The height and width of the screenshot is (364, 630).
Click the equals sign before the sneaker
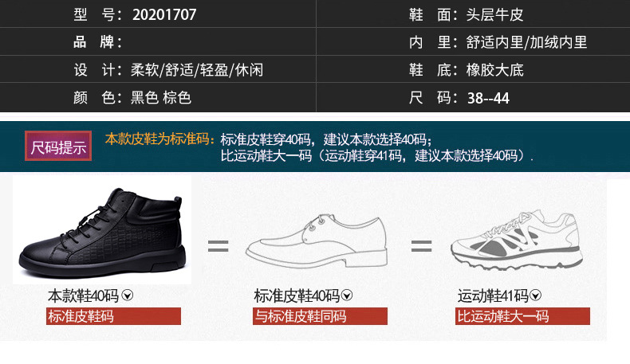422,245
